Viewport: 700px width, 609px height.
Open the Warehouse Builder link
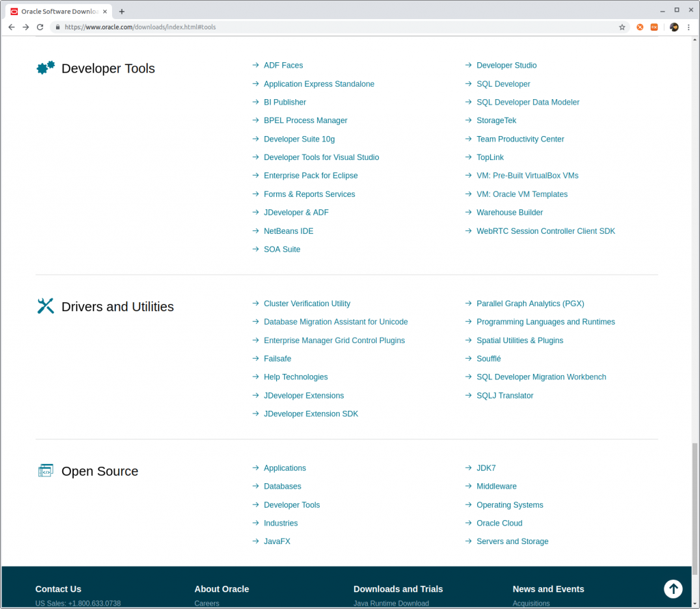pyautogui.click(x=509, y=213)
